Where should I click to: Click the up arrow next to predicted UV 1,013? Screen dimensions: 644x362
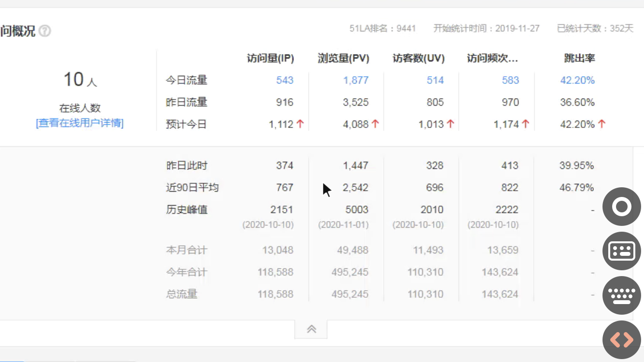coord(450,124)
